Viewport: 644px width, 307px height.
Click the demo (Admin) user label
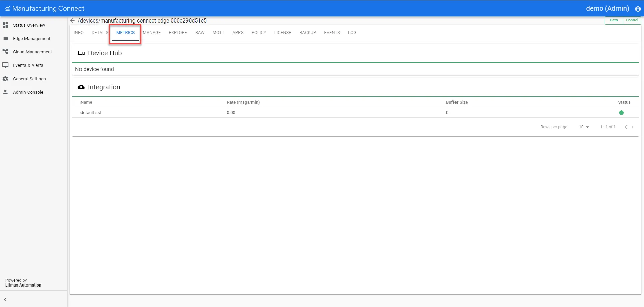[x=607, y=8]
